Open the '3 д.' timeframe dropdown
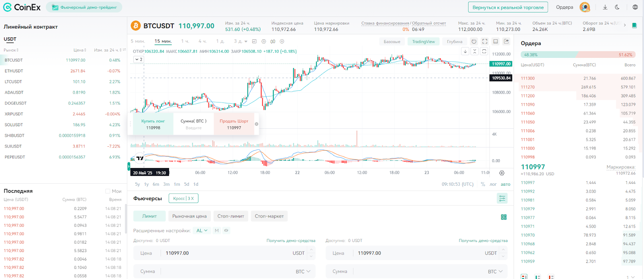The image size is (644, 279). 240,41
